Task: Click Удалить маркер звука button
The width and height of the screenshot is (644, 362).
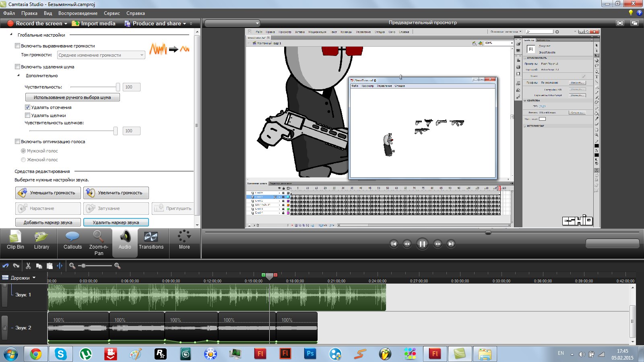Action: point(116,222)
